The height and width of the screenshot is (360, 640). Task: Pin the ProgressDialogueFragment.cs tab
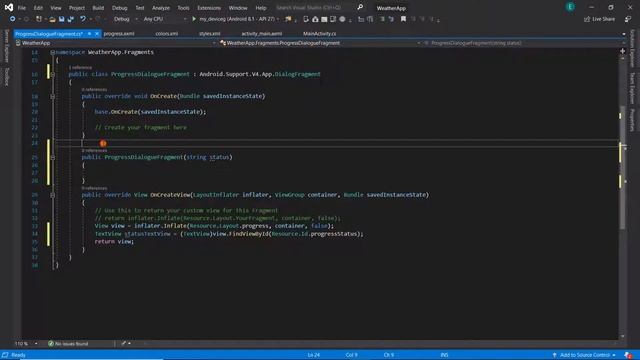tap(89, 33)
